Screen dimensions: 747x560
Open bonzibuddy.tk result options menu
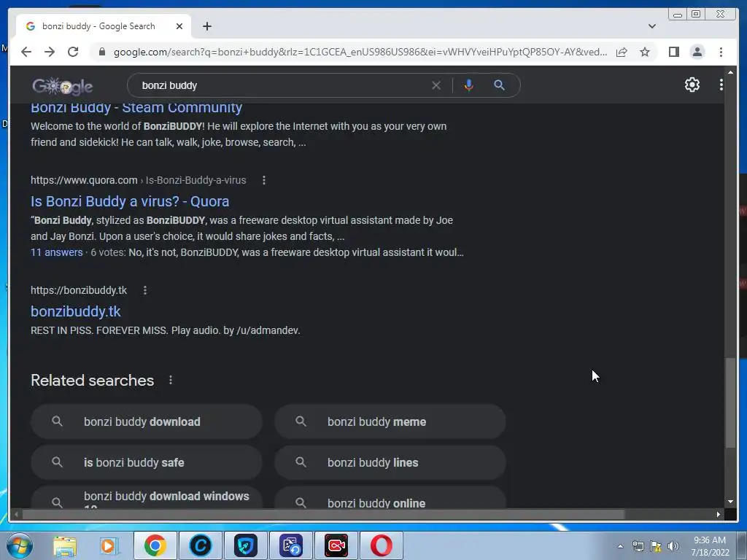145,290
